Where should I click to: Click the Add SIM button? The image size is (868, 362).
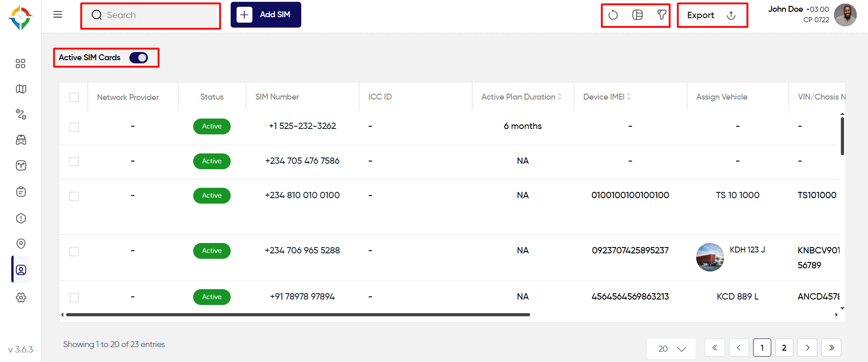[x=266, y=14]
